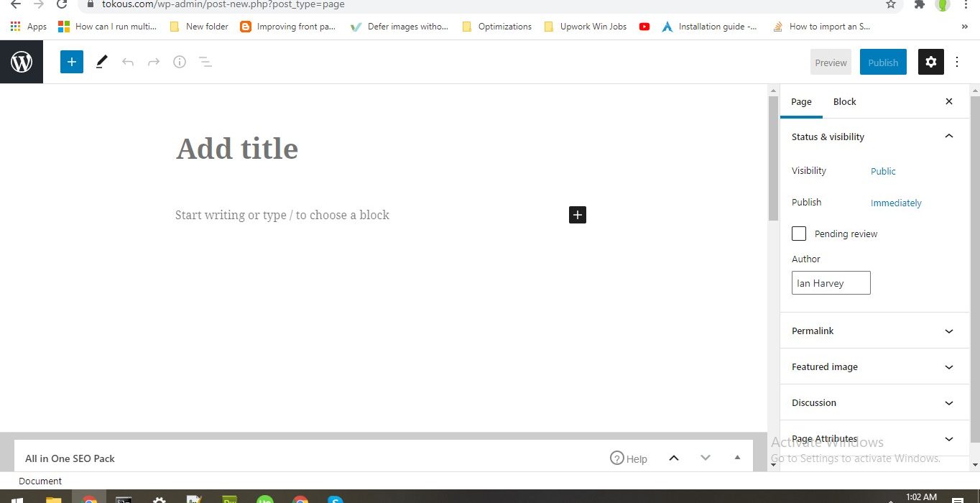The image size is (980, 503).
Task: Open the WordPress logo dashboard link
Action: [22, 62]
